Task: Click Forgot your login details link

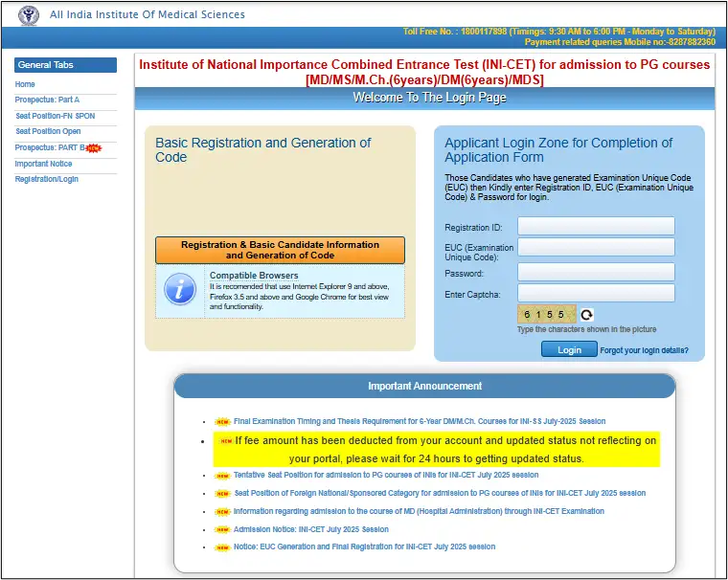Action: coord(644,350)
